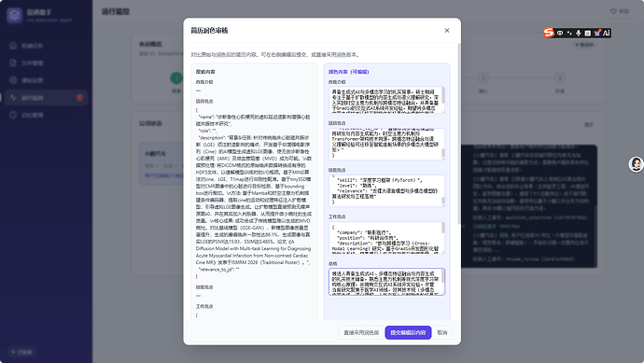Click the scrollbar in the 工作亮点 text box
This screenshot has width=644, height=363.
[443, 228]
